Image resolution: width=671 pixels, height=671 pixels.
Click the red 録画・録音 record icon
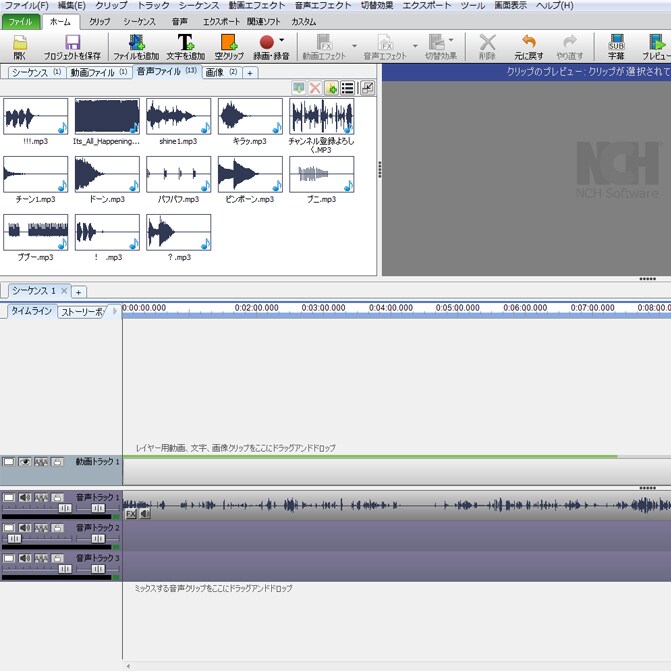pyautogui.click(x=267, y=42)
